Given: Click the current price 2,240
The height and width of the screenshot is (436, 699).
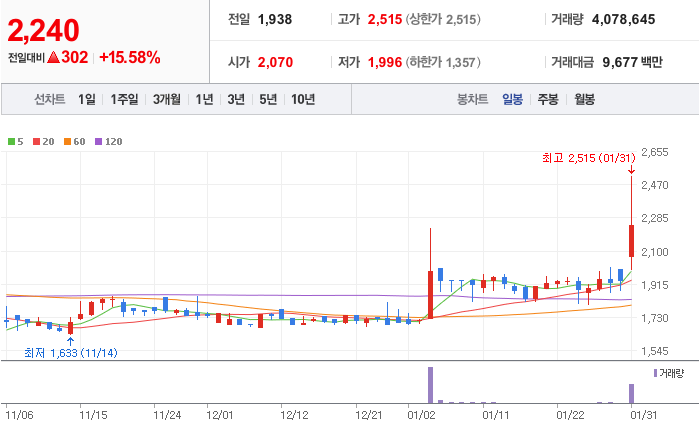Looking at the screenshot, I should 43,31.
